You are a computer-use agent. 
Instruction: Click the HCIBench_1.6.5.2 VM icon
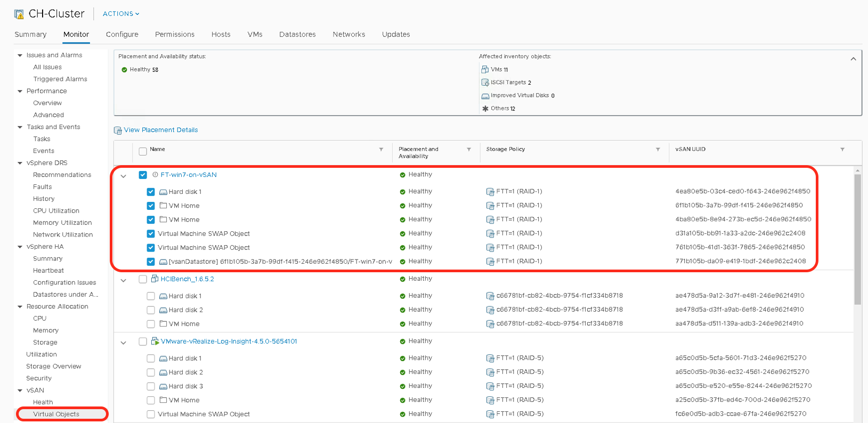click(155, 279)
